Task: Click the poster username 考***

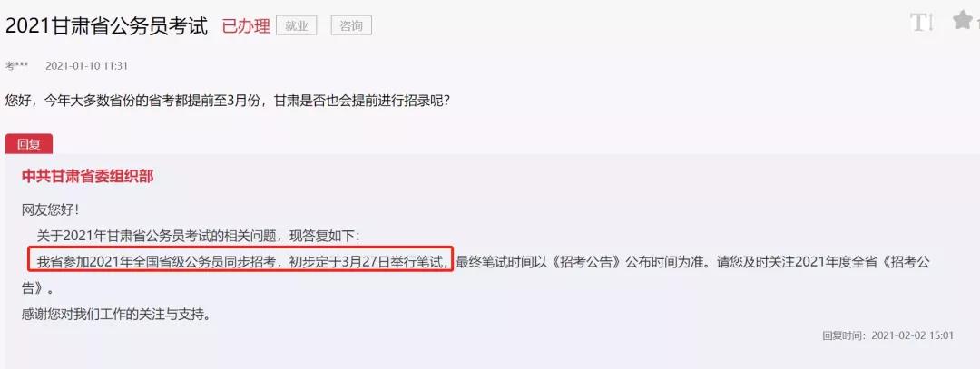Action: pyautogui.click(x=17, y=65)
